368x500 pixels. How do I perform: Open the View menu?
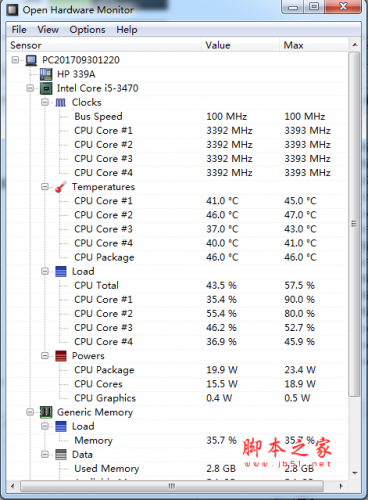coord(48,30)
